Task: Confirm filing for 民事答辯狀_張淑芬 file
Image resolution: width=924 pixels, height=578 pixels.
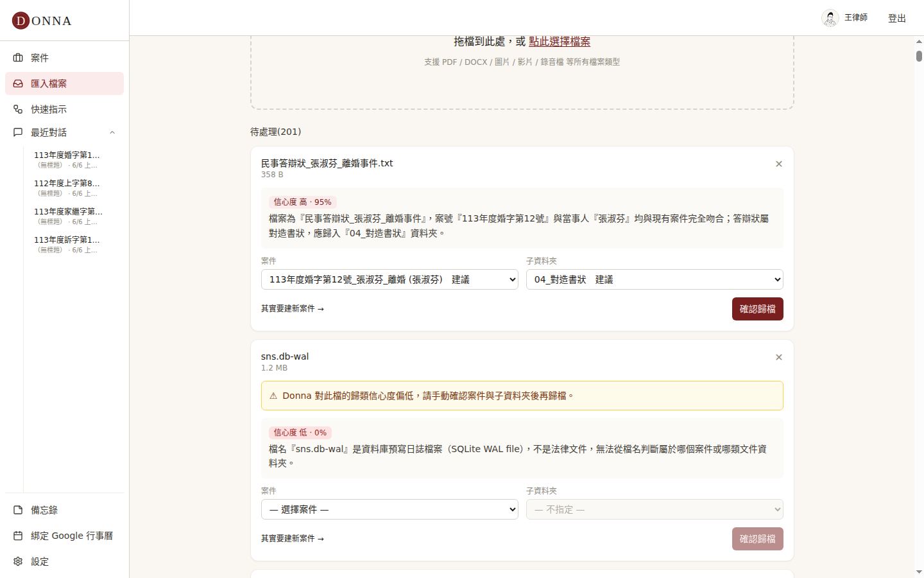Action: [757, 309]
